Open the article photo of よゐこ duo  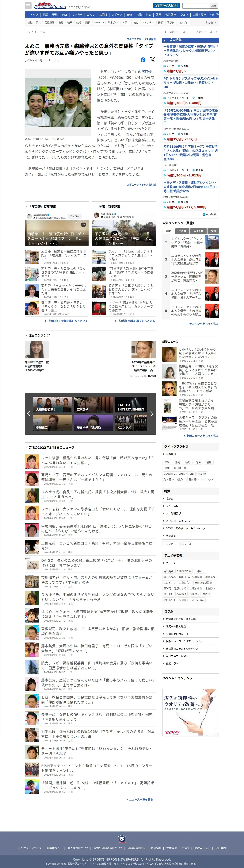point(58,102)
